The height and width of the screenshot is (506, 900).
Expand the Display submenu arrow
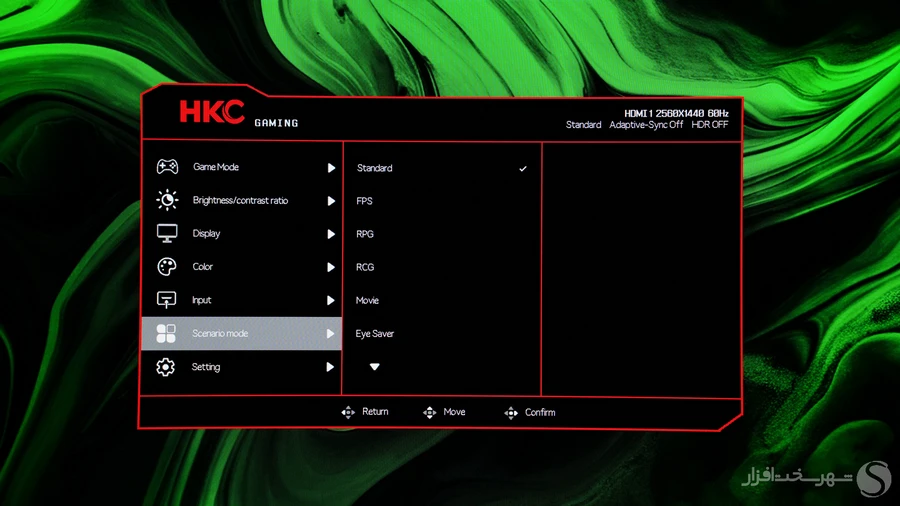point(331,234)
